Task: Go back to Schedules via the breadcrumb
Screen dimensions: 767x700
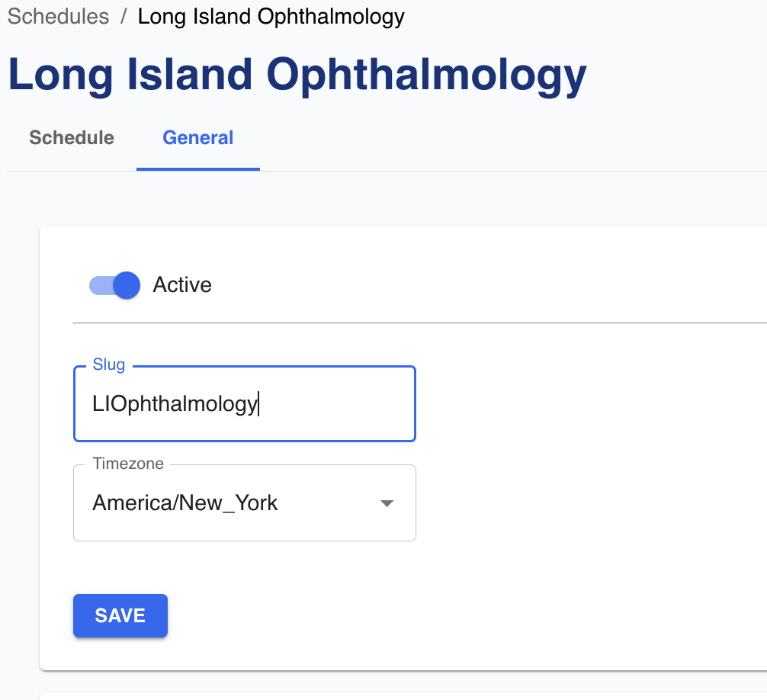Action: [x=58, y=17]
